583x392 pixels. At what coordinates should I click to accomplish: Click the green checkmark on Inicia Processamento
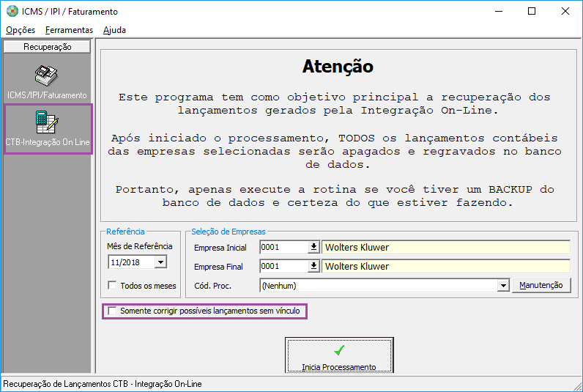click(339, 350)
